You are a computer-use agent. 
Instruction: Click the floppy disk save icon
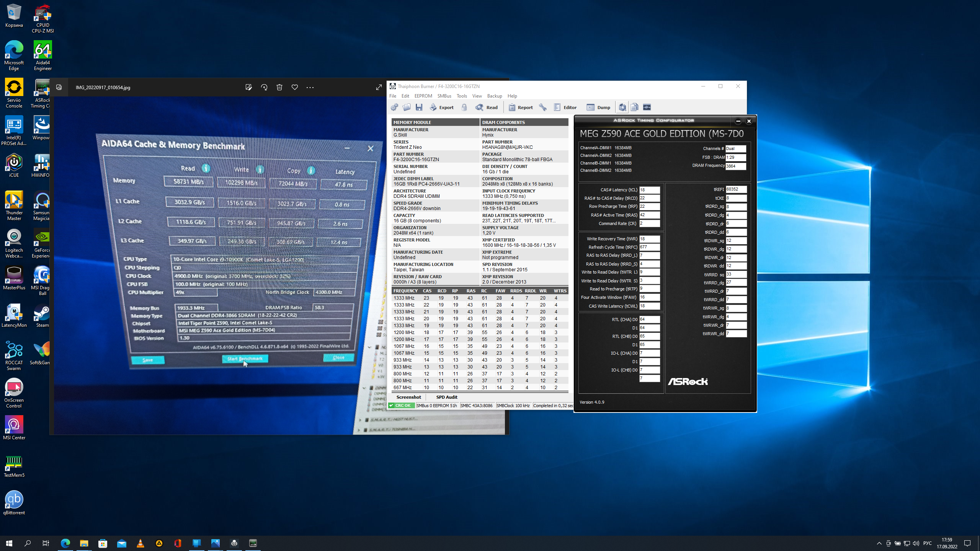419,108
